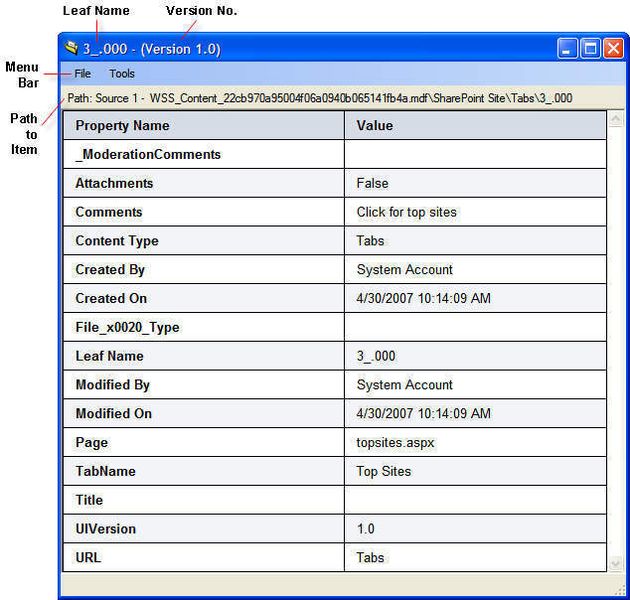Click the Value column header
Image resolution: width=630 pixels, height=600 pixels.
point(475,125)
